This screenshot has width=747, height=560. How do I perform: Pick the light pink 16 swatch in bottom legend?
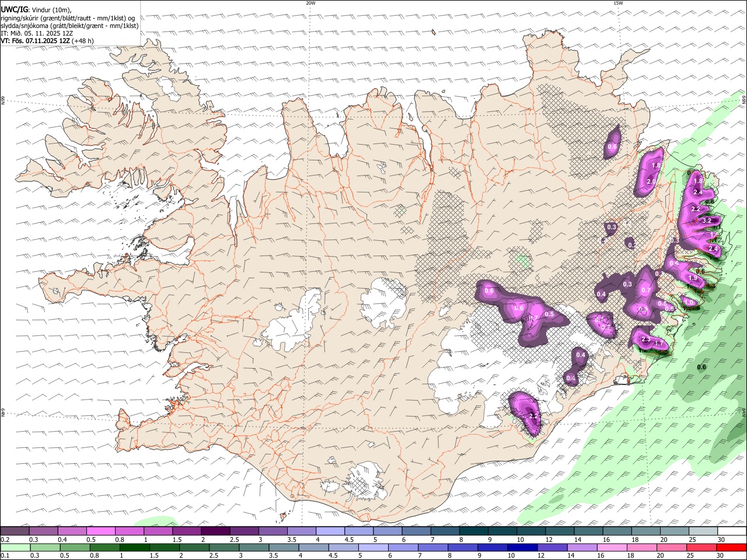pyautogui.click(x=611, y=547)
